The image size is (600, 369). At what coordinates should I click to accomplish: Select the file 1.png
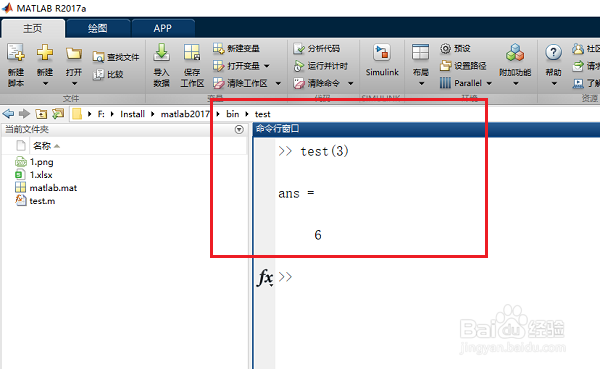[41, 162]
